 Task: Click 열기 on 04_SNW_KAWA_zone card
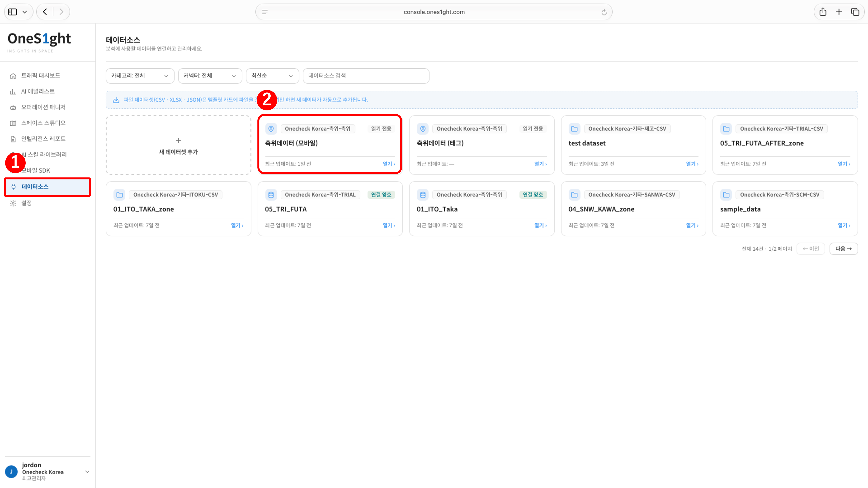[x=692, y=225]
